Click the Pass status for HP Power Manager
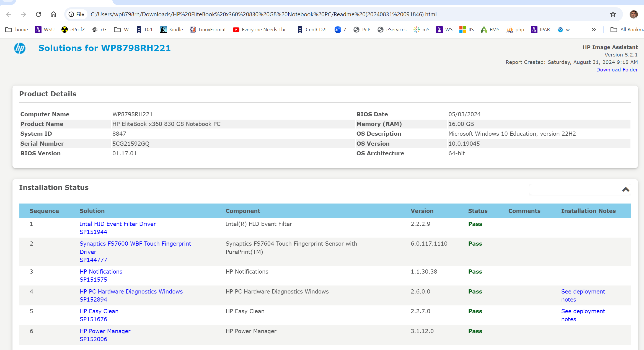 click(x=475, y=331)
